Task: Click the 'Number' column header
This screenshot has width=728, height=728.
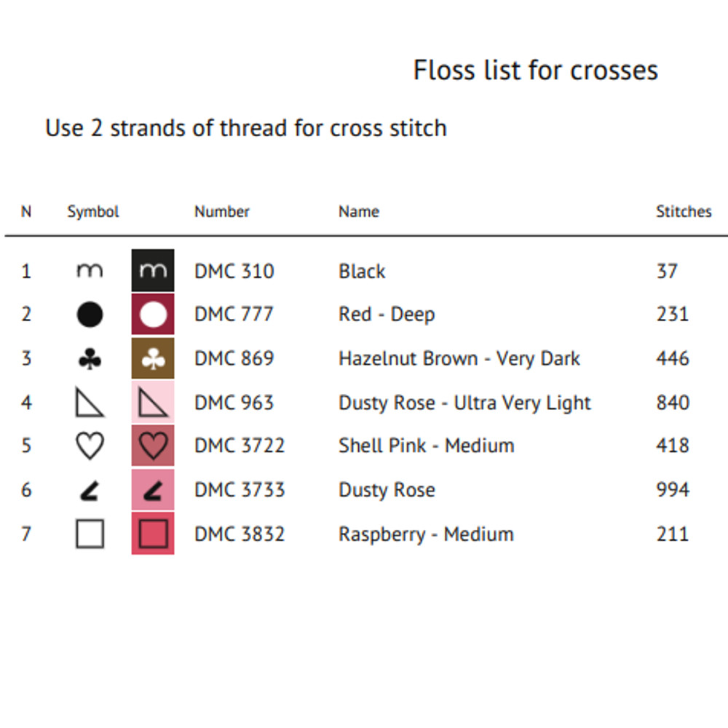Action: point(222,212)
